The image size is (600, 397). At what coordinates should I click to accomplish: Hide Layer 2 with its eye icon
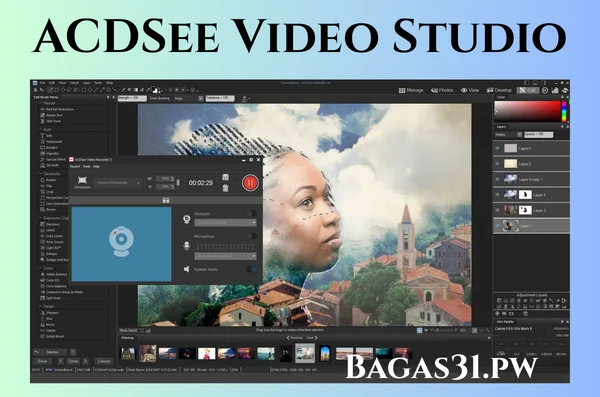point(498,164)
